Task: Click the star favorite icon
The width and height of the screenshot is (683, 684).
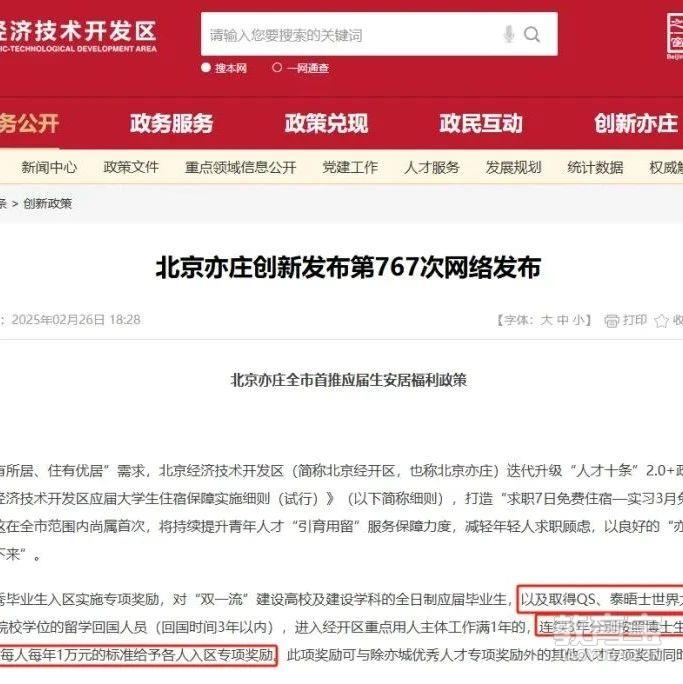Action: [x=661, y=321]
